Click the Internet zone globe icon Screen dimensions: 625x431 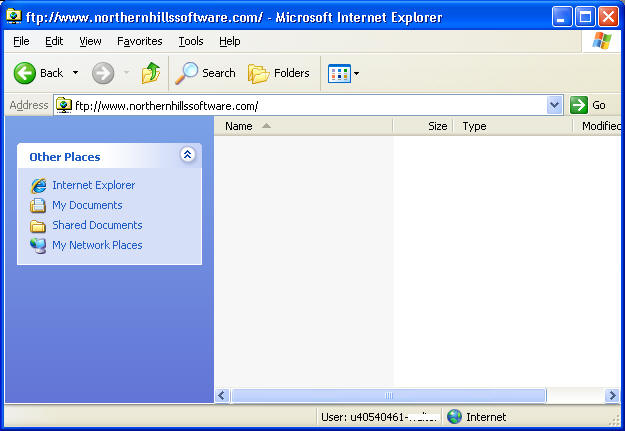(x=455, y=417)
